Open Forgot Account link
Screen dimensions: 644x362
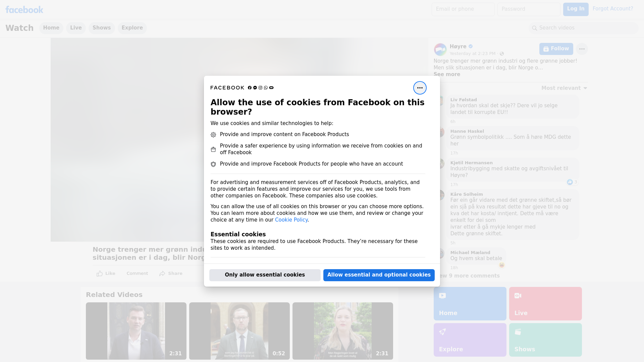pos(612,9)
